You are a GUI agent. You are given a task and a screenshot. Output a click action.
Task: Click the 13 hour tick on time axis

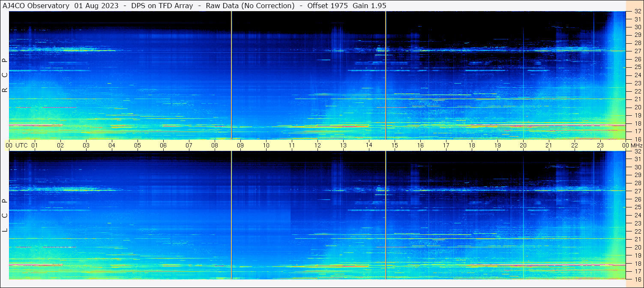click(x=343, y=145)
